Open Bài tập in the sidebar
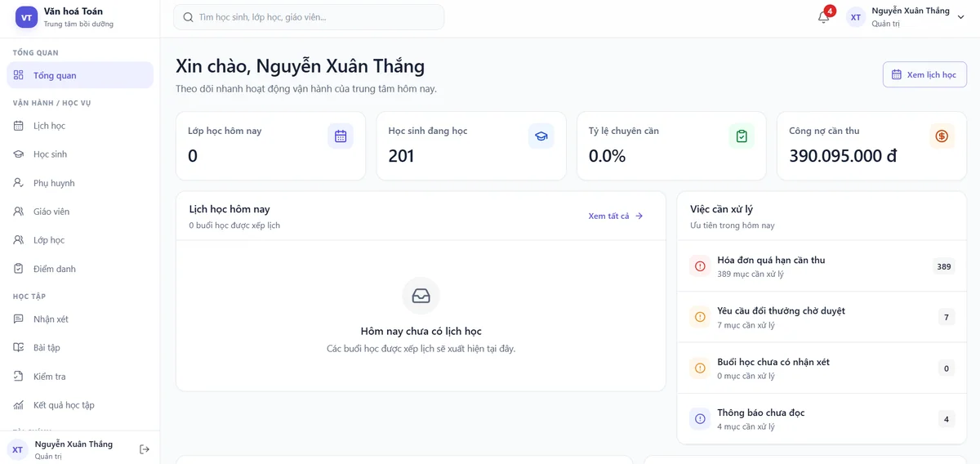The width and height of the screenshot is (980, 464). point(80,348)
